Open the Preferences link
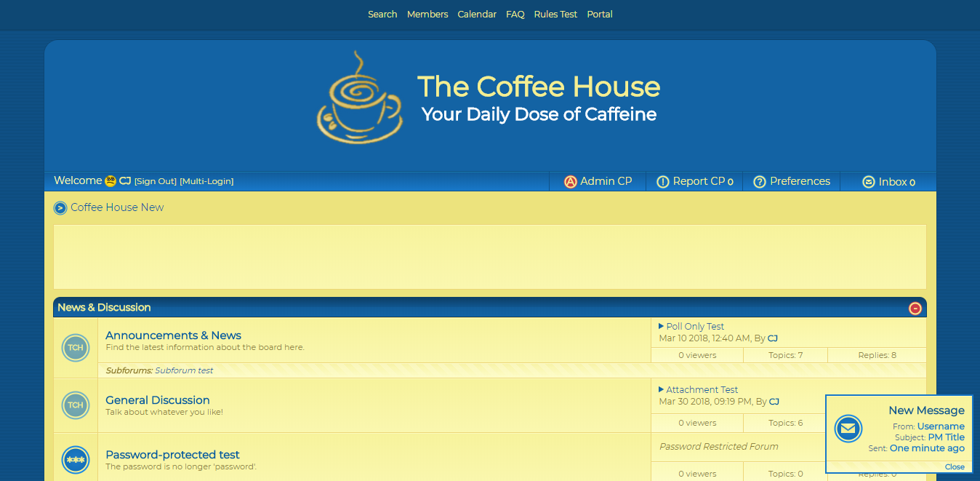Screen dimensions: 980x481 pyautogui.click(x=800, y=181)
